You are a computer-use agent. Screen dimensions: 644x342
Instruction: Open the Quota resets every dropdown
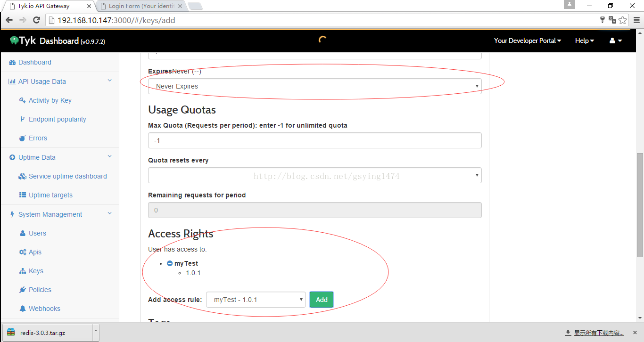click(315, 175)
